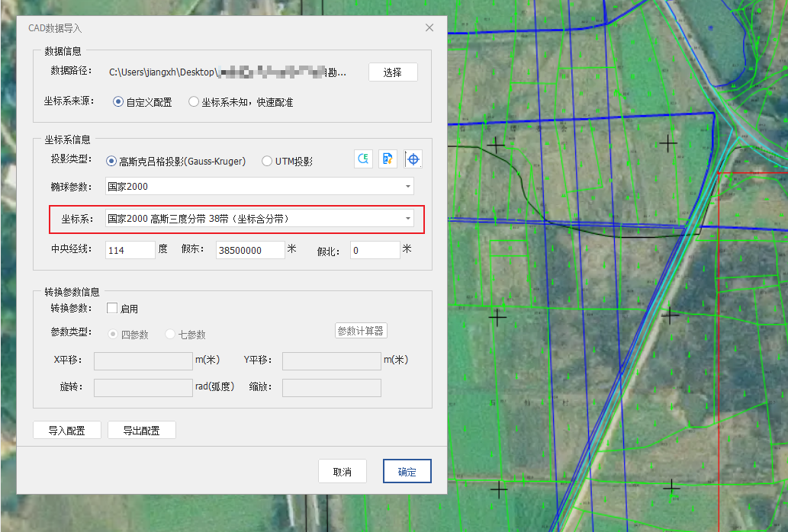This screenshot has width=788, height=532.
Task: Click the 选择 file browse button
Action: coord(393,72)
